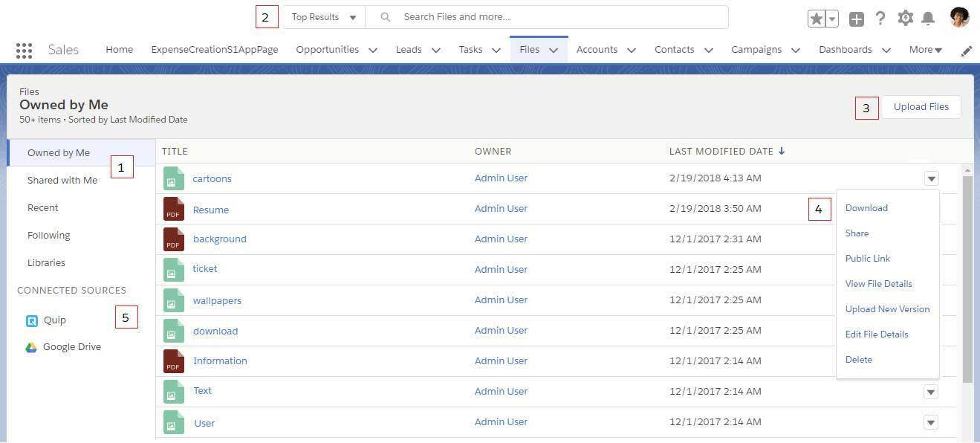The width and height of the screenshot is (980, 443).
Task: Select the Shared with Me filter
Action: pyautogui.click(x=62, y=181)
